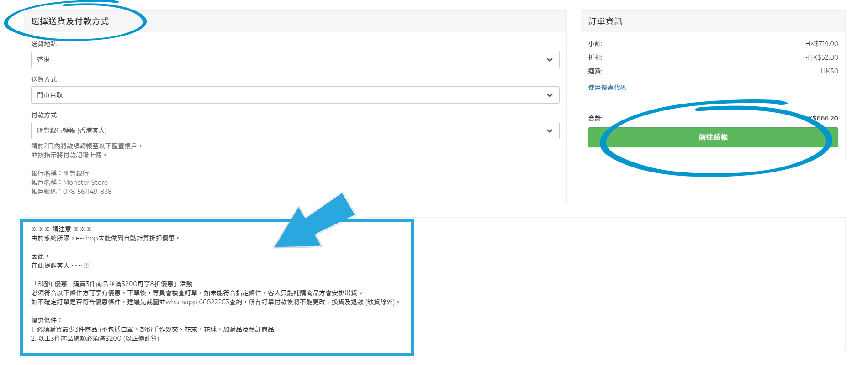868x365 pixels.
Task: Click the large blue arrow annotation
Action: pyautogui.click(x=314, y=223)
